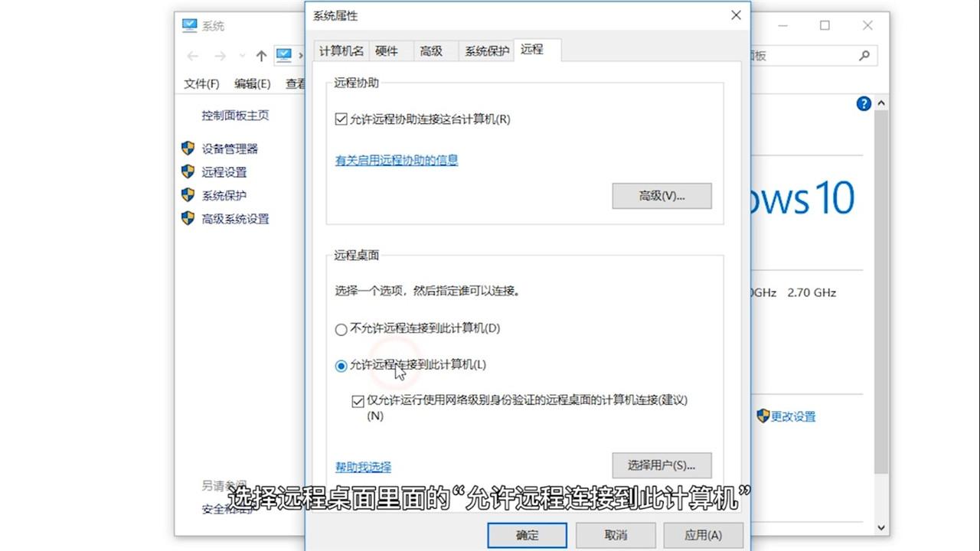The width and height of the screenshot is (980, 551).
Task: Switch to the 计算机名 tab
Action: pos(341,51)
